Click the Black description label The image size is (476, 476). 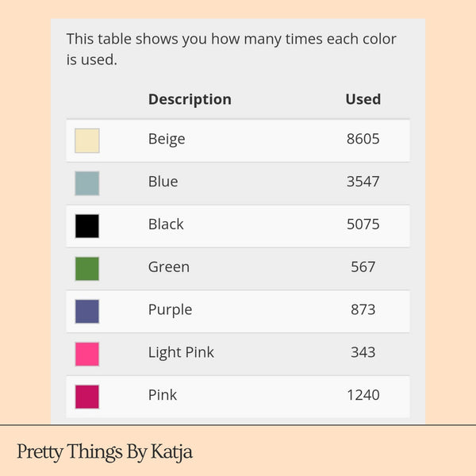[x=166, y=225]
